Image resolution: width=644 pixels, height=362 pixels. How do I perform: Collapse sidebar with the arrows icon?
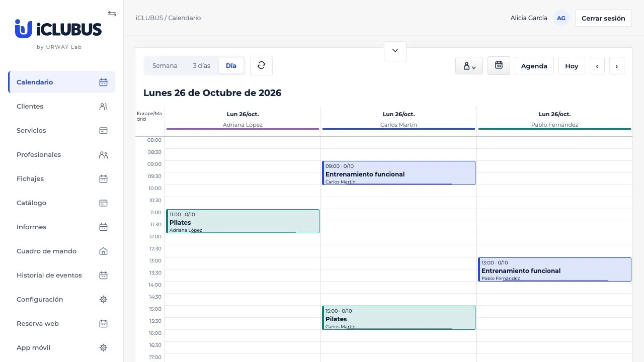click(112, 14)
